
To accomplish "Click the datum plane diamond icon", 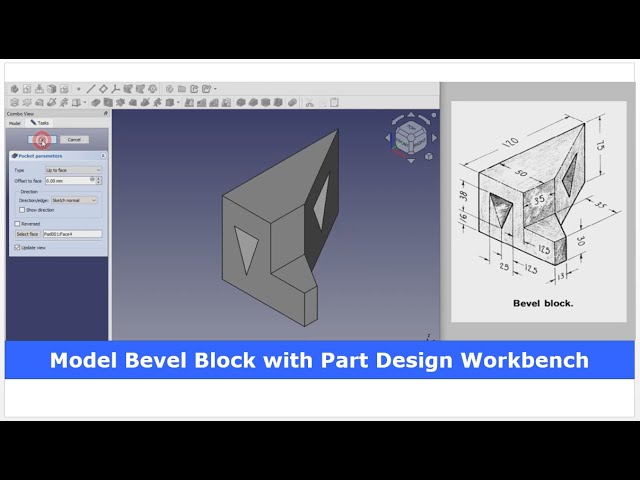I will pos(103,89).
